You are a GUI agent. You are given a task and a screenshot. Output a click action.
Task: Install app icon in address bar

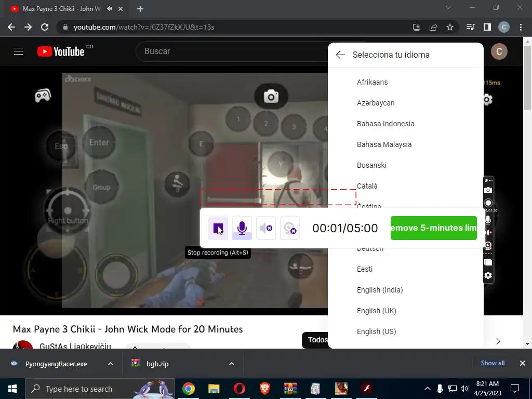pos(417,27)
